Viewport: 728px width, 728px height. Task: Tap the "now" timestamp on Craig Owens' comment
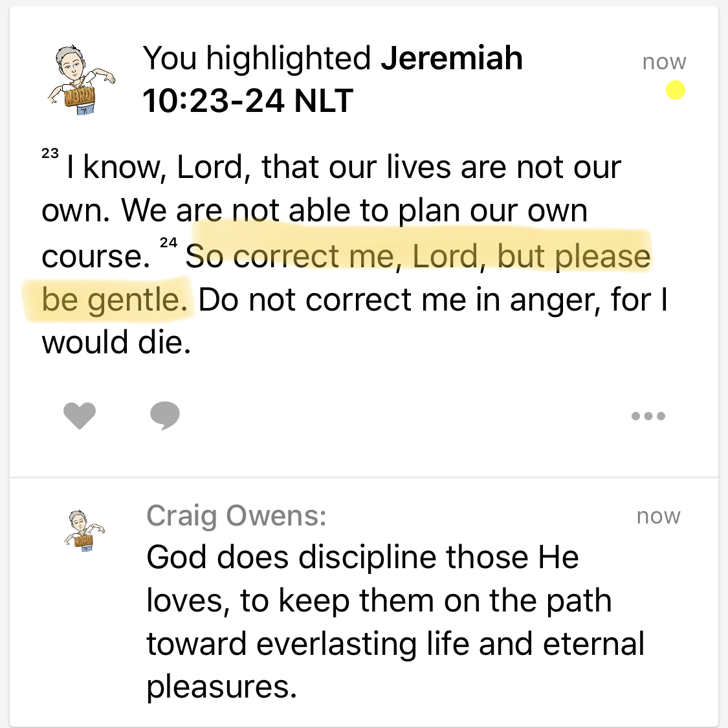[658, 516]
